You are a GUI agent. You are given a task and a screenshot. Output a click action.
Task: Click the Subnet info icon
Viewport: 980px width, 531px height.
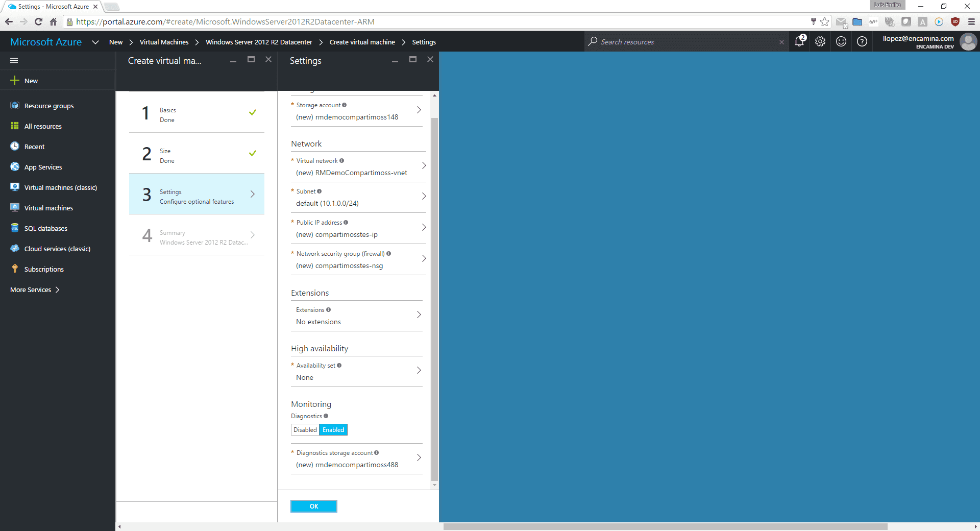point(319,191)
